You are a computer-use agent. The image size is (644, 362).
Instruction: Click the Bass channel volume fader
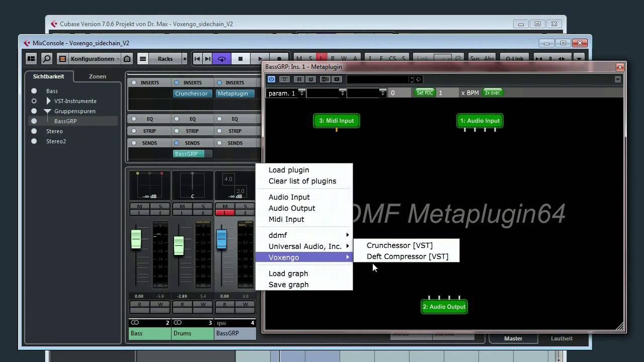(136, 239)
